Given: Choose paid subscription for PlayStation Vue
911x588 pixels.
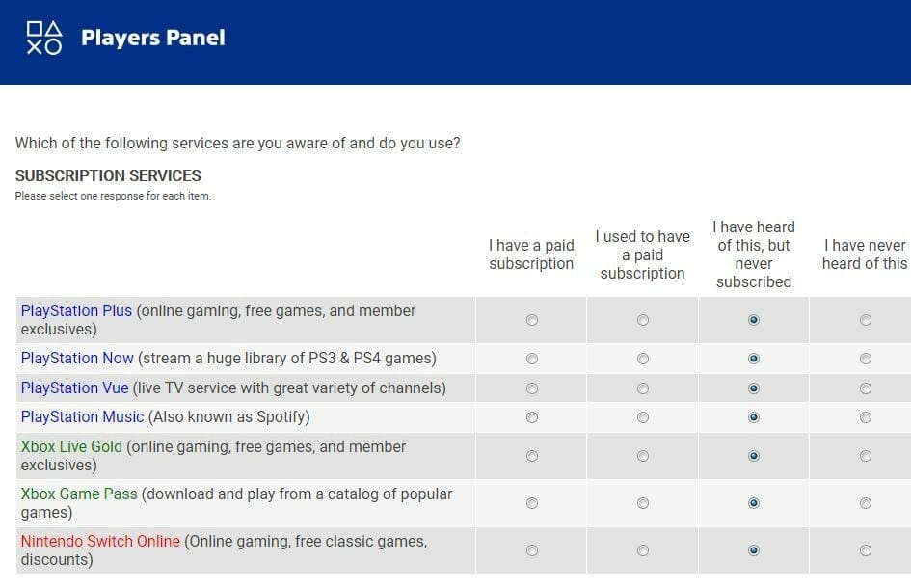Looking at the screenshot, I should tap(532, 388).
